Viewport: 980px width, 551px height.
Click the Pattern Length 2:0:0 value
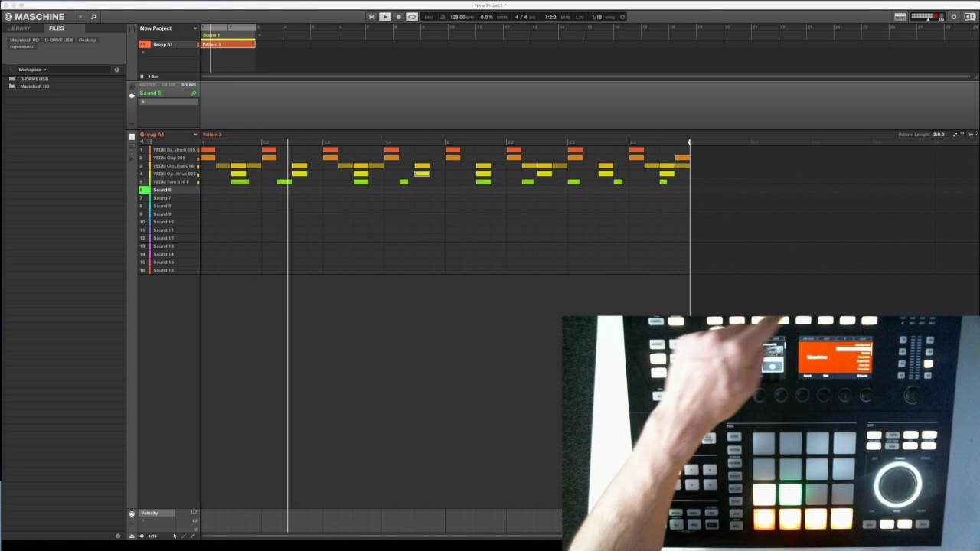[x=938, y=135]
